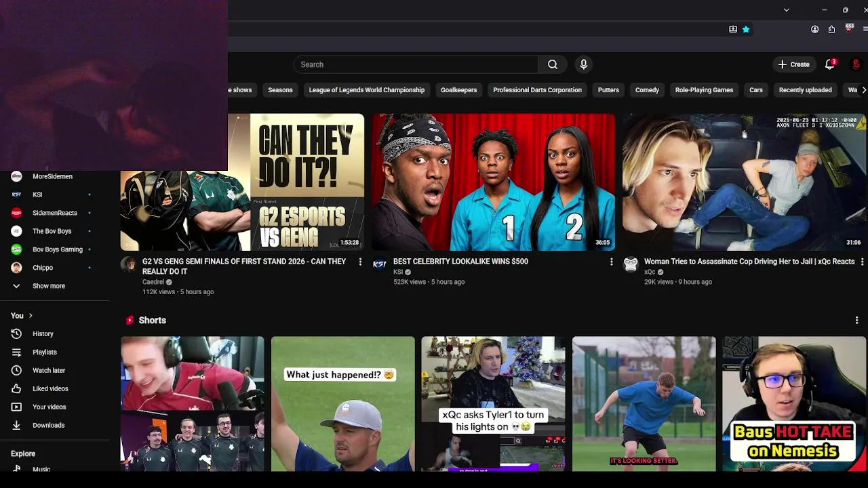Visit xQc channel name under video
Viewport: 868px width, 488px height.
pos(650,272)
